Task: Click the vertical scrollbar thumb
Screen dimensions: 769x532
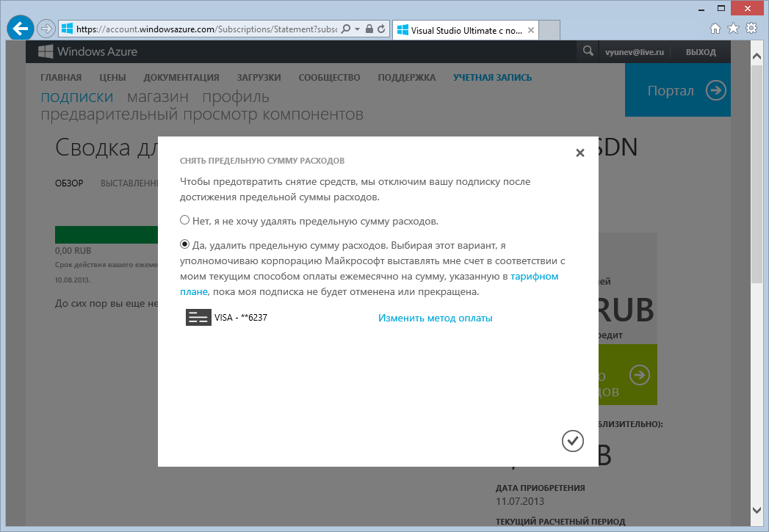Action: (757, 174)
